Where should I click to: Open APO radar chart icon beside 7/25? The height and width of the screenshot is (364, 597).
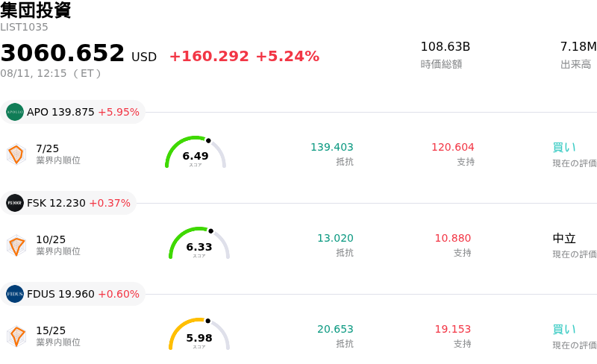click(x=16, y=154)
